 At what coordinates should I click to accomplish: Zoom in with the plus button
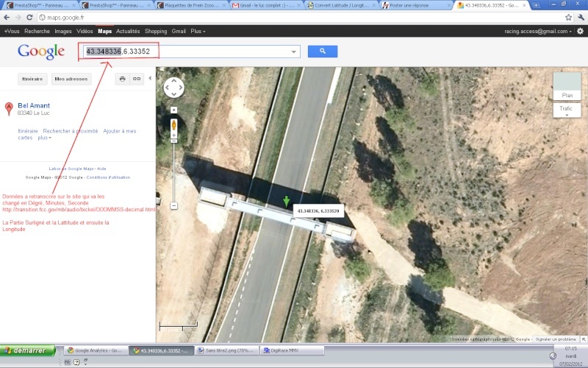pos(173,135)
